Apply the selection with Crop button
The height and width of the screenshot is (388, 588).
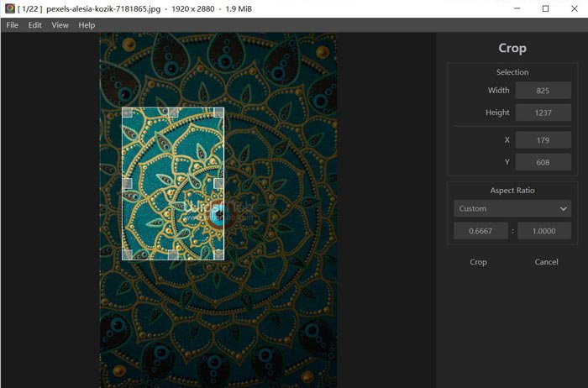pos(478,262)
